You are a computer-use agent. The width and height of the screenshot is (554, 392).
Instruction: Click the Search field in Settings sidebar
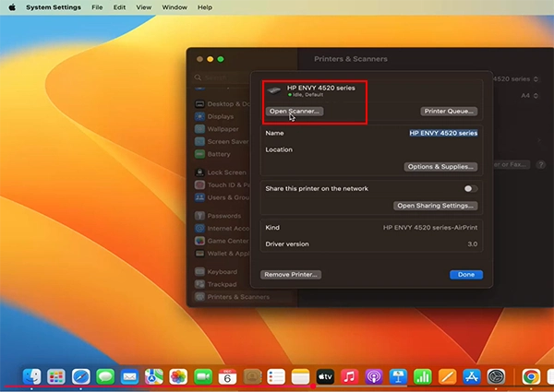point(222,77)
